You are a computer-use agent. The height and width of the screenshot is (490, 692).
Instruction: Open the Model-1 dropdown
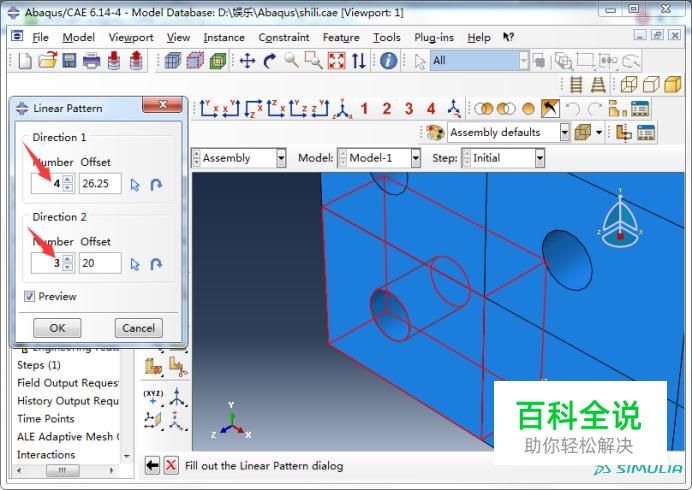point(415,158)
